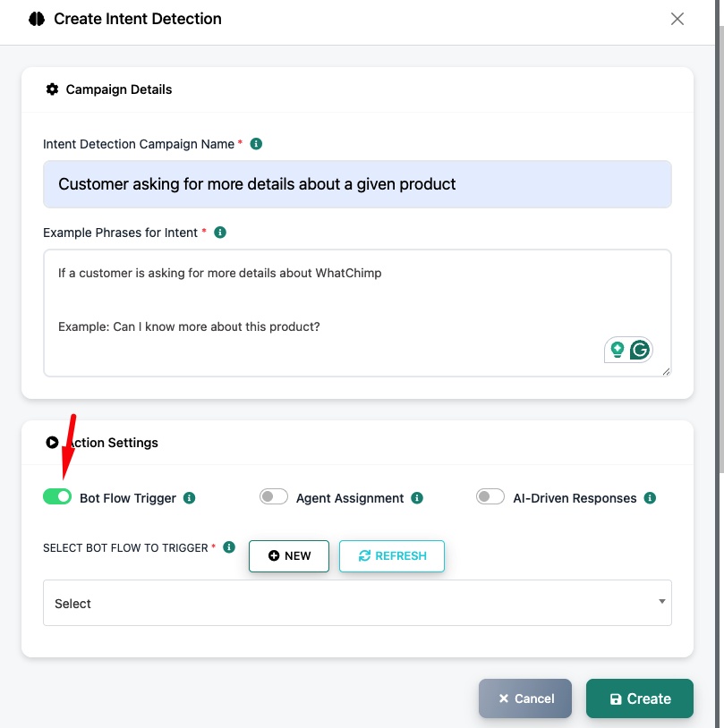Click the Create button
Image resolution: width=724 pixels, height=728 pixels.
pos(639,698)
